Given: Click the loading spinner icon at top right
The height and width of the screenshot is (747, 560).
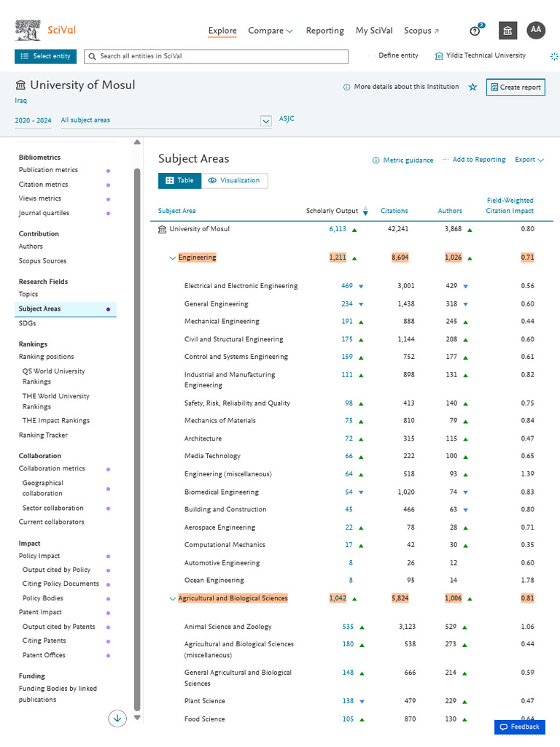Looking at the screenshot, I should (x=554, y=56).
